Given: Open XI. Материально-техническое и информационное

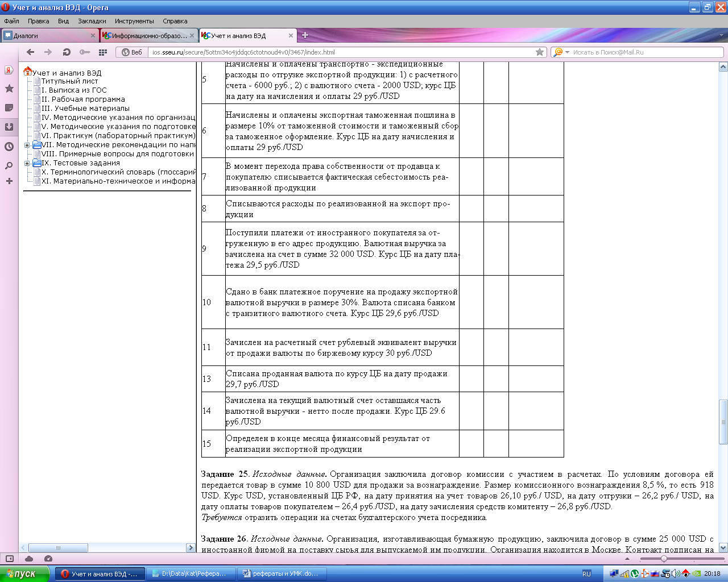Looking at the screenshot, I should coord(118,181).
